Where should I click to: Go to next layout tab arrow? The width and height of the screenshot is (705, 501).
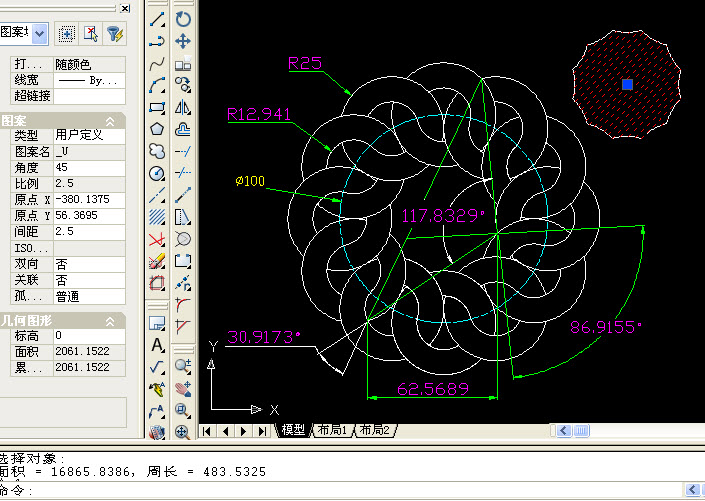(244, 431)
